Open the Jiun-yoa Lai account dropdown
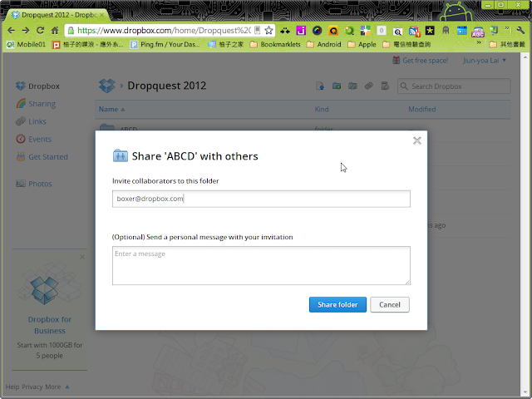This screenshot has height=399, width=532. coord(485,61)
